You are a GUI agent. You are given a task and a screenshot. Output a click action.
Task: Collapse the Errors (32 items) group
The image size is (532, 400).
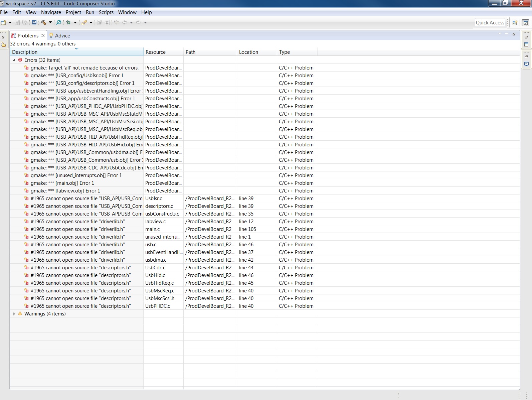click(14, 60)
